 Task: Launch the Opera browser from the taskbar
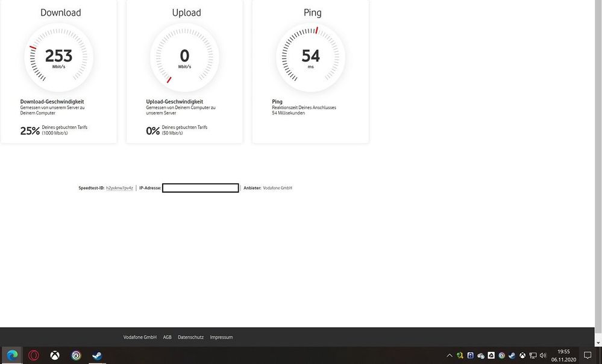tap(34, 356)
